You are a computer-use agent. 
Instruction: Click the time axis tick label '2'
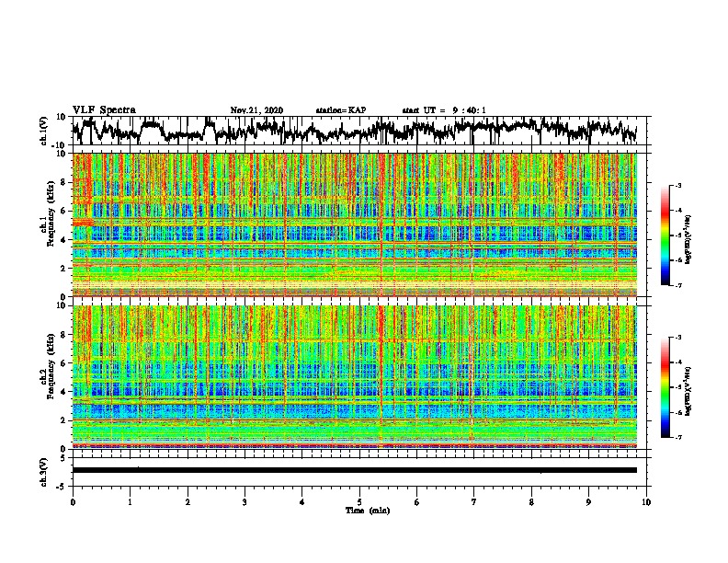[x=188, y=502]
